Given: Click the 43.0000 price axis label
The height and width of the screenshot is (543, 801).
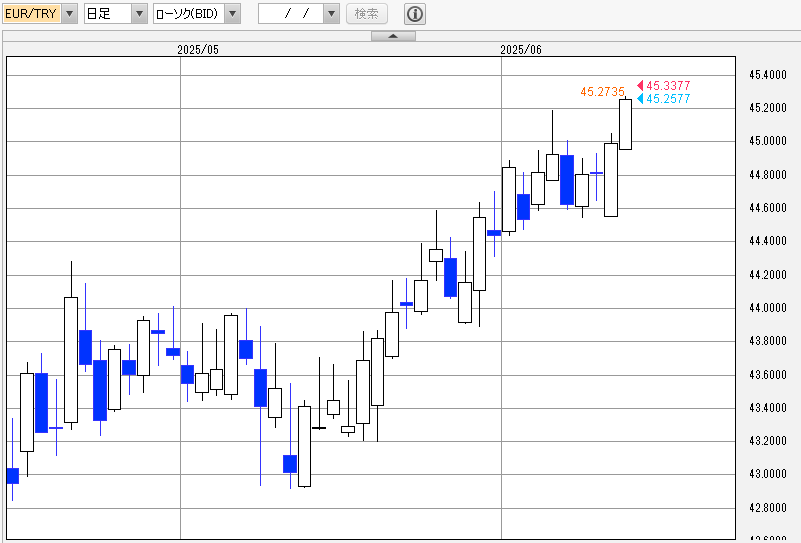Looking at the screenshot, I should [x=768, y=474].
